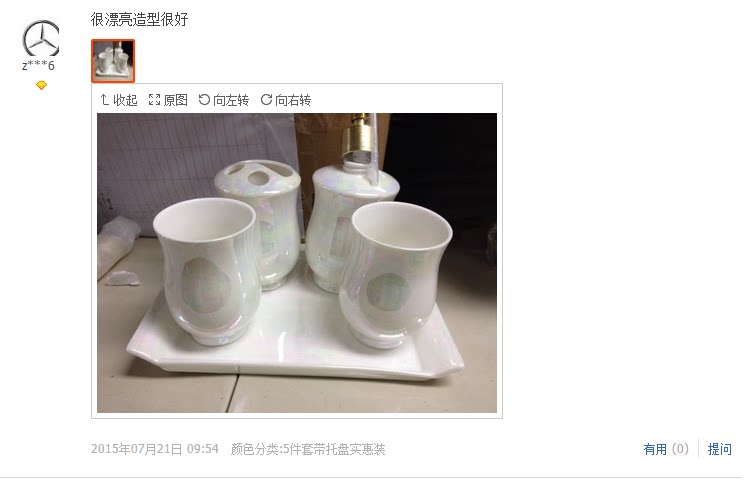
Task: Click the review text 很漂亮造型很好
Action: 140,19
